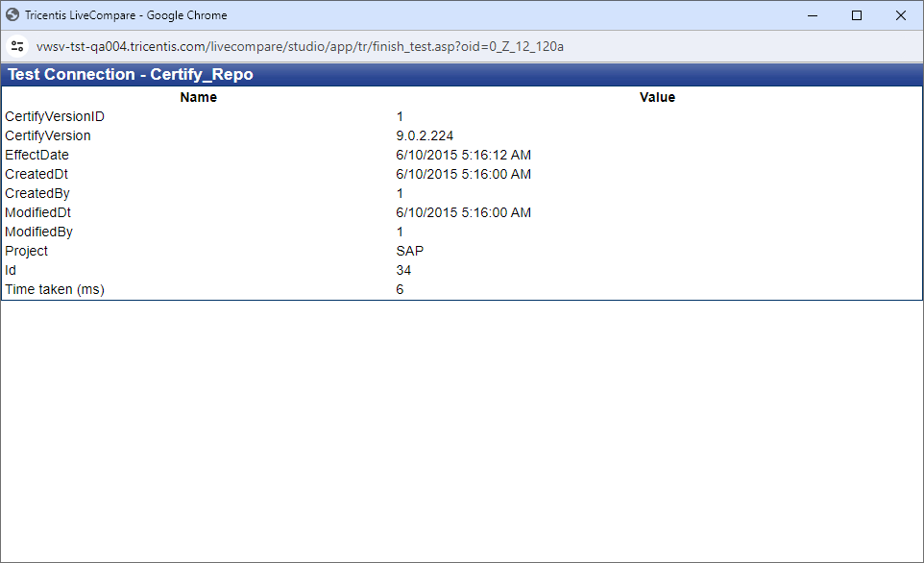Select the CreatedBy row name
This screenshot has height=563, width=924.
point(37,193)
